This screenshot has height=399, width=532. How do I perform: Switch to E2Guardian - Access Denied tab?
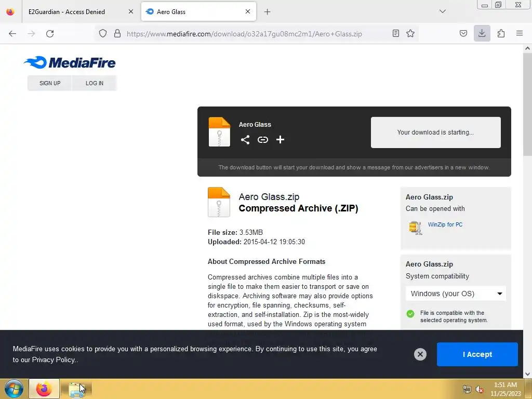pyautogui.click(x=80, y=11)
